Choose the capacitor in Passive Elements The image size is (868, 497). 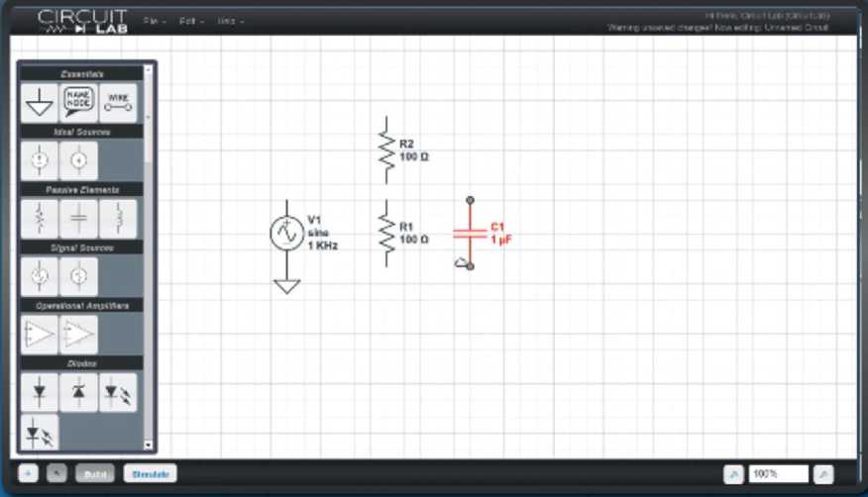(x=78, y=219)
